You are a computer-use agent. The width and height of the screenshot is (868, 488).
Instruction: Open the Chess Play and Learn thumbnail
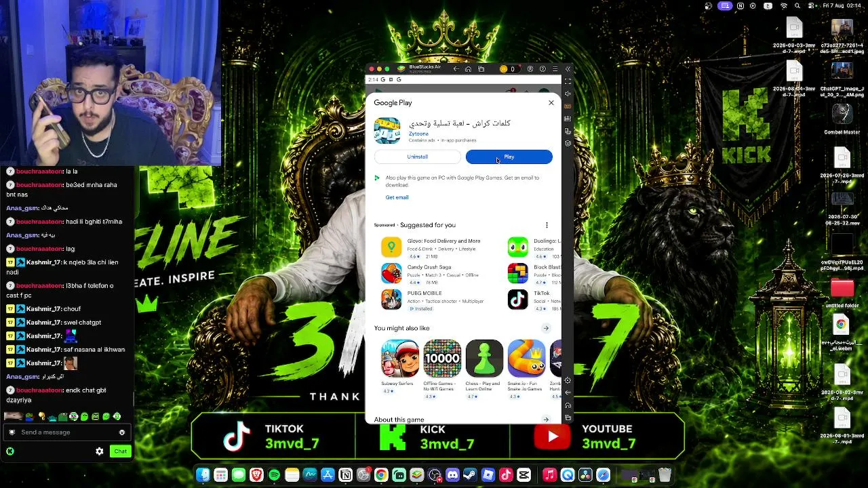click(484, 359)
